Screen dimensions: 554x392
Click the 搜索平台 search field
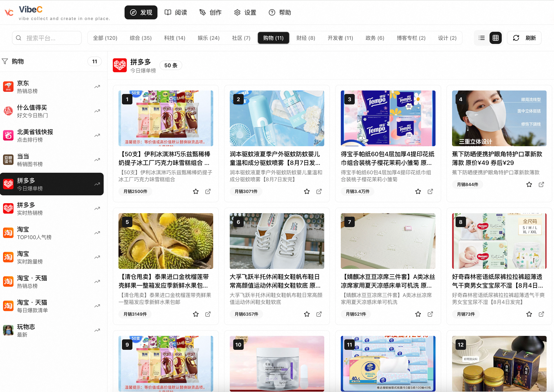tap(47, 38)
